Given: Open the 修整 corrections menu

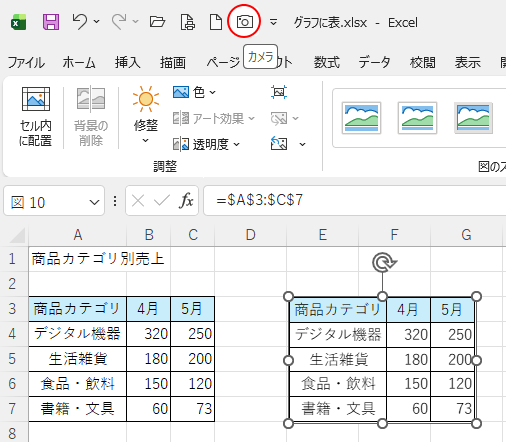Looking at the screenshot, I should [x=146, y=115].
